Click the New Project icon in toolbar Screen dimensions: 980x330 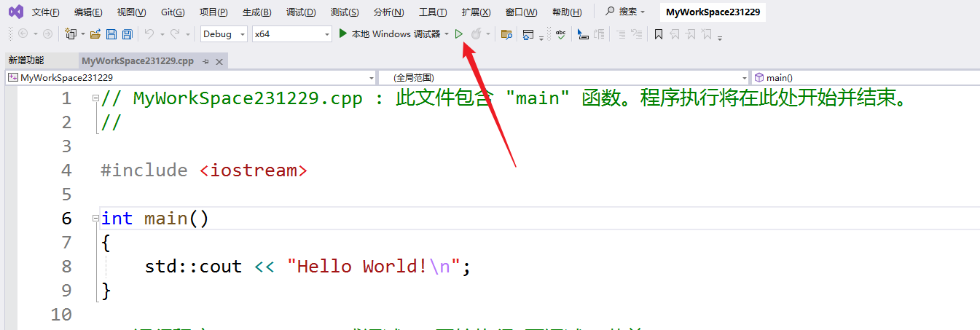point(71,34)
